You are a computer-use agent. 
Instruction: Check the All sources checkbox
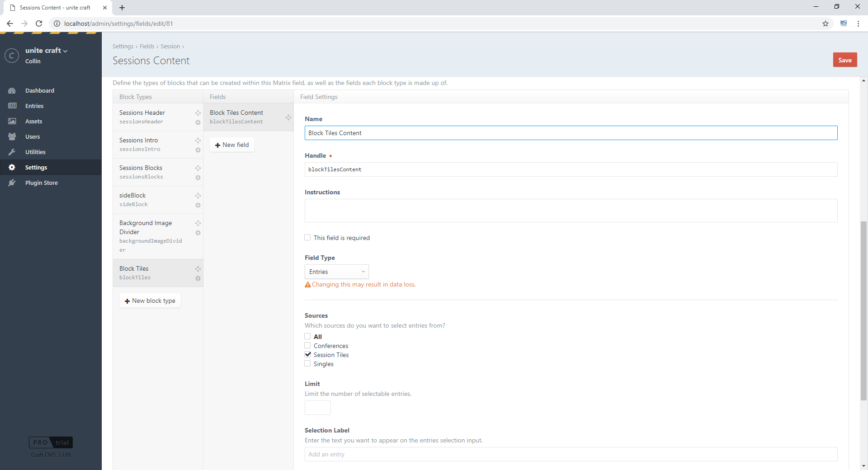pos(307,336)
